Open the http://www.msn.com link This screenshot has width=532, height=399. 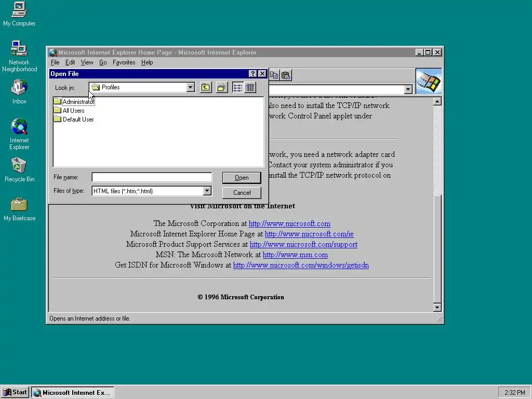pos(295,255)
